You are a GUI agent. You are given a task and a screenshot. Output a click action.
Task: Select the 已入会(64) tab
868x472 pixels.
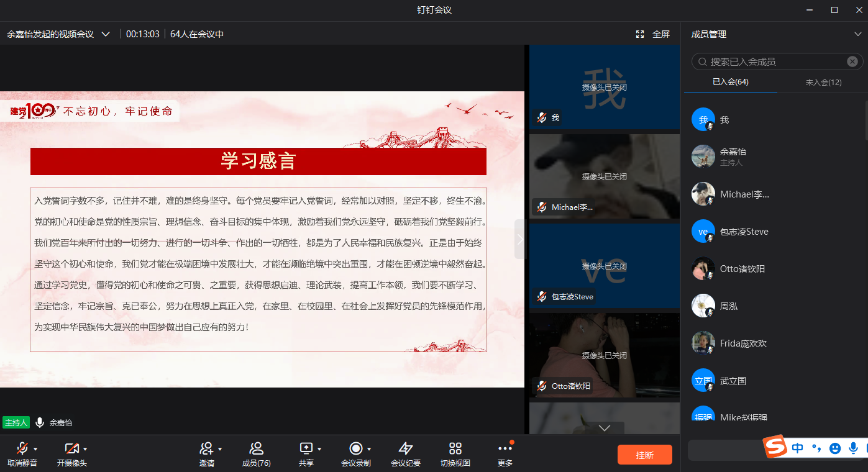click(x=730, y=82)
